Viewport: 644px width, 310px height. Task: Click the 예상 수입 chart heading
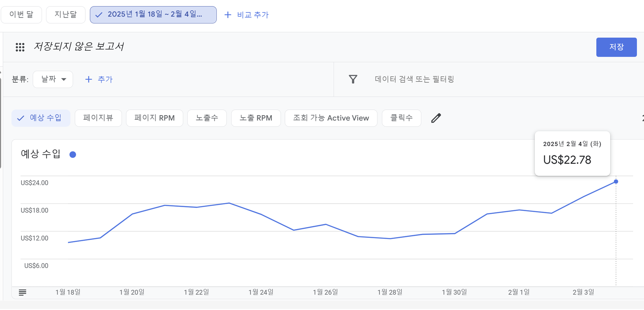tap(41, 154)
